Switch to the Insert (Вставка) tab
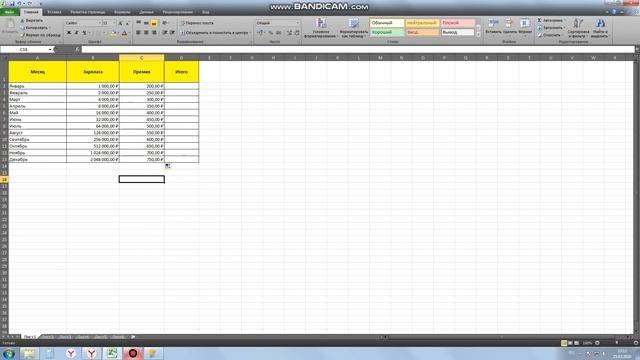Screen dimensions: 640x360 (x=54, y=12)
